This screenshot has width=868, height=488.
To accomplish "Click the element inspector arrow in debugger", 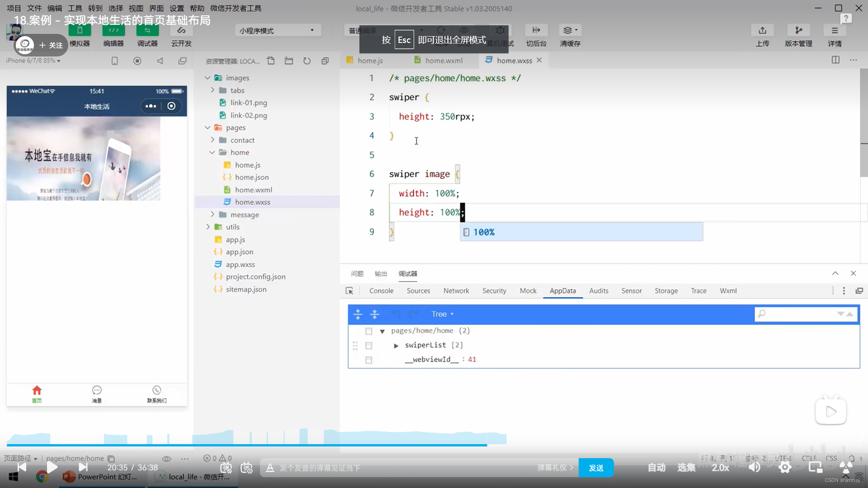I will click(349, 291).
